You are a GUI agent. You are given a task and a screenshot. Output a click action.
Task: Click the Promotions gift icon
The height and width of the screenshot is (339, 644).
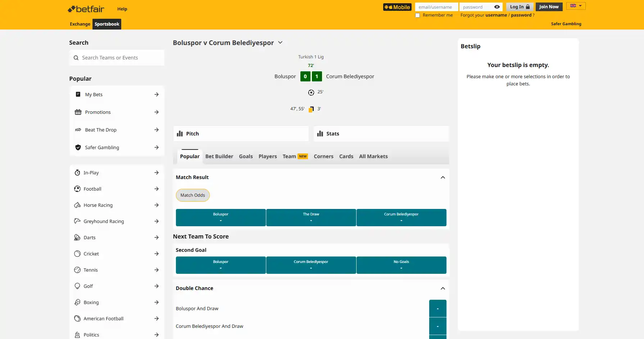point(78,112)
